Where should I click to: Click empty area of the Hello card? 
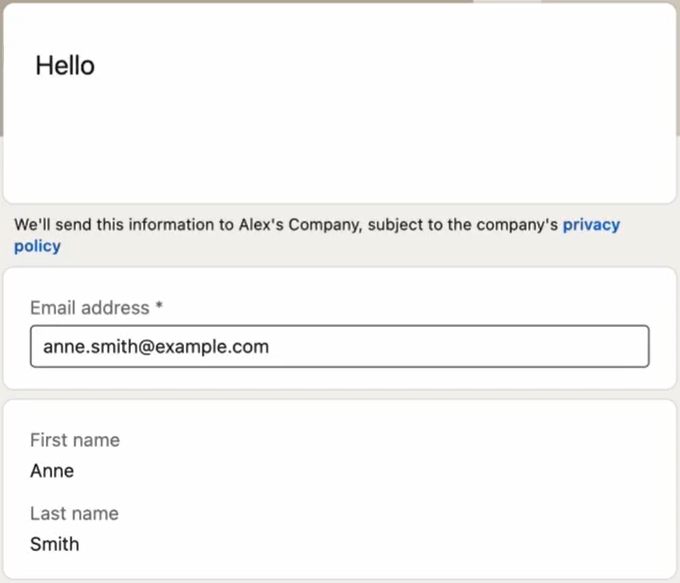[x=400, y=130]
